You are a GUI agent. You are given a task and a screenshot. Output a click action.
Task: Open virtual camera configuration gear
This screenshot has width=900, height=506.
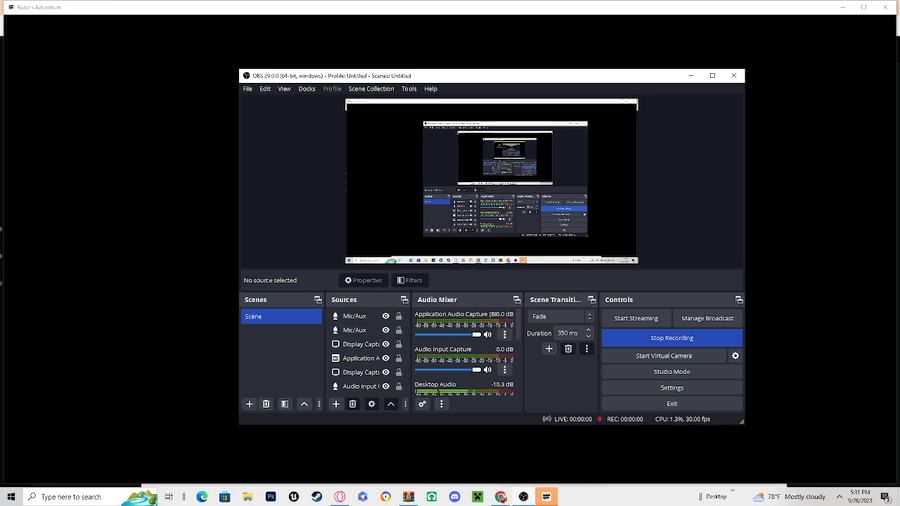(x=735, y=356)
